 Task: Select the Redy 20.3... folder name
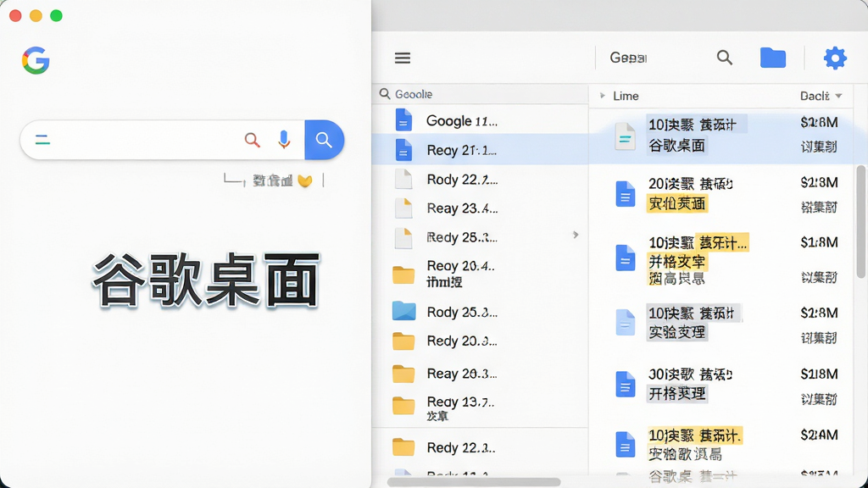click(x=462, y=341)
